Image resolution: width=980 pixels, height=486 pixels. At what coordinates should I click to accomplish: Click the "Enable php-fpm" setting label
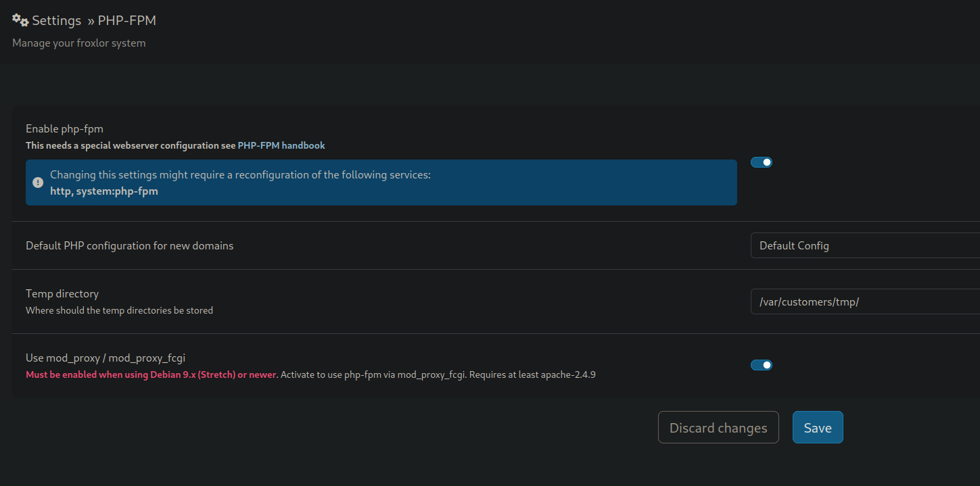[64, 128]
